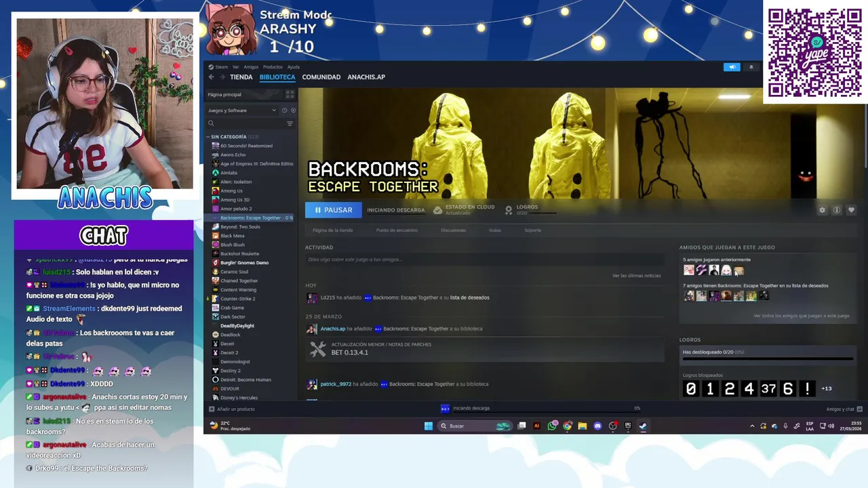Image resolution: width=868 pixels, height=488 pixels.
Task: Open patch notes wrench icon for BET 0.13.4.1
Action: (x=317, y=349)
